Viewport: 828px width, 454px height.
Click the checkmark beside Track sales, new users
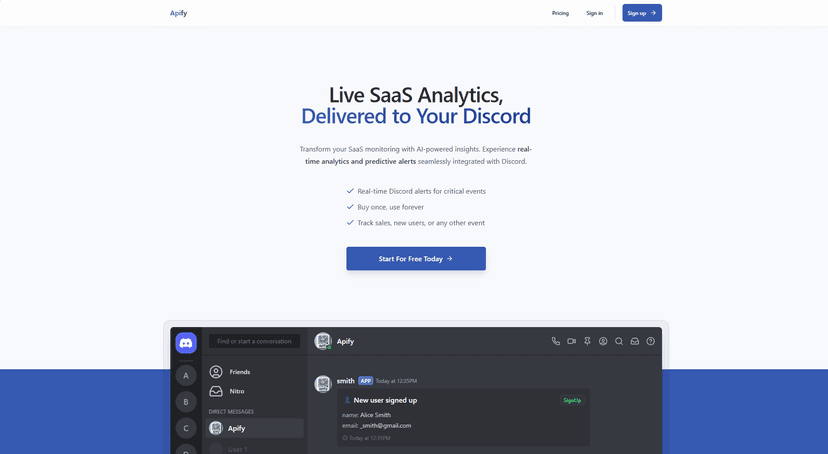pos(350,223)
